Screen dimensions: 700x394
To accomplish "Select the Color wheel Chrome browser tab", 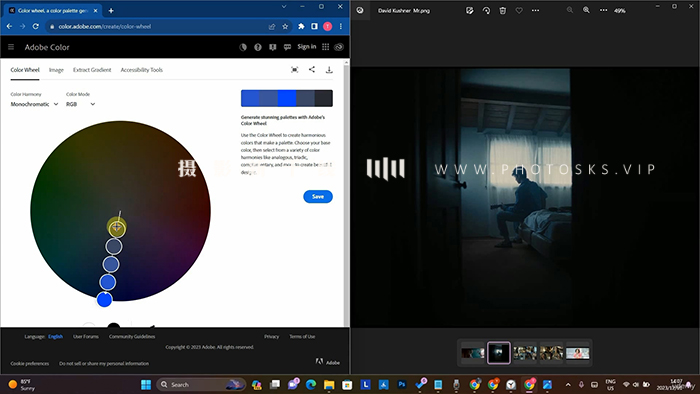I will pos(53,10).
